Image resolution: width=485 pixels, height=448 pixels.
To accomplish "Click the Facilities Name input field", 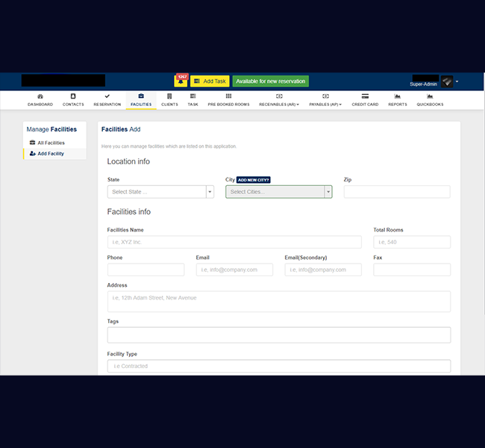I will pos(234,242).
